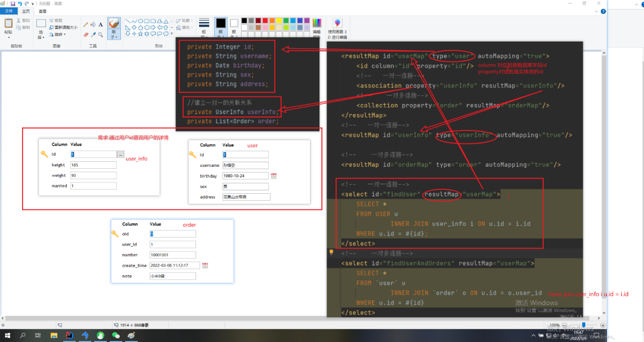Pick the purple color swatch

(x=307, y=21)
